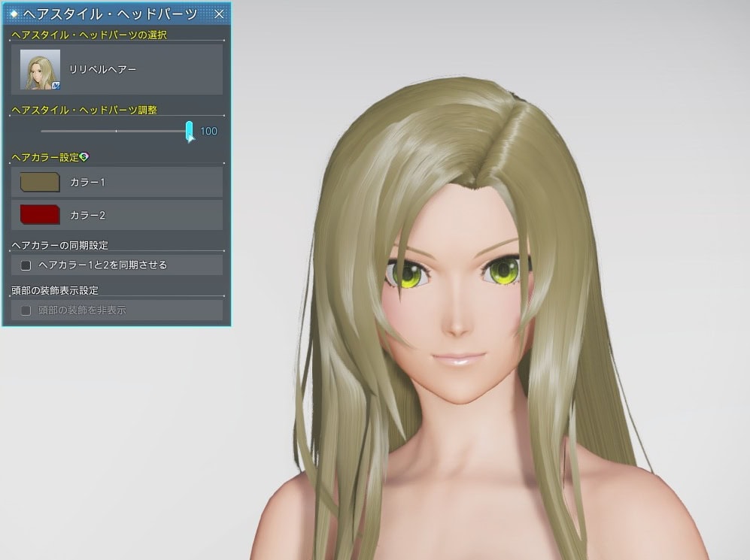Close the ヘアスタイル・ヘッドパーツ panel
Viewport: 750px width, 560px height.
[219, 14]
